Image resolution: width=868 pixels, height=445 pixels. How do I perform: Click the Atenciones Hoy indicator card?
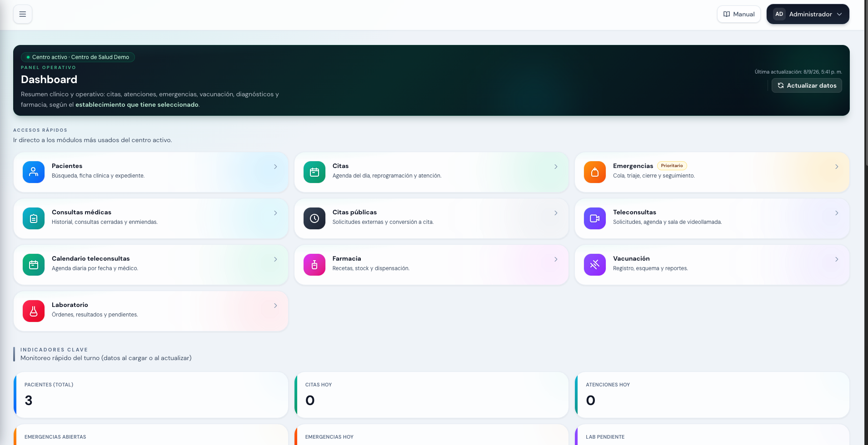pyautogui.click(x=712, y=395)
